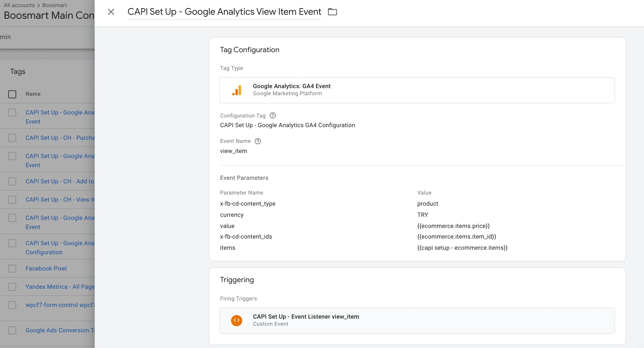
Task: Check the Facebook Pixel tag
Action: click(12, 268)
